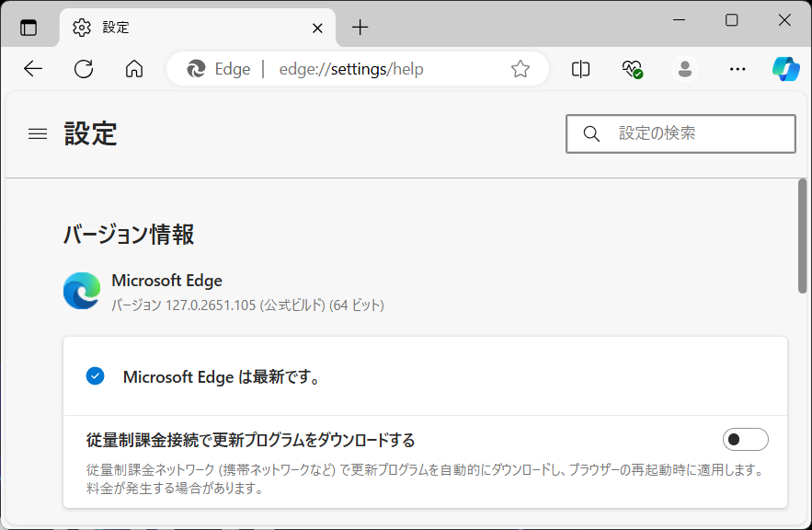
Task: Click the home button
Action: [x=133, y=68]
